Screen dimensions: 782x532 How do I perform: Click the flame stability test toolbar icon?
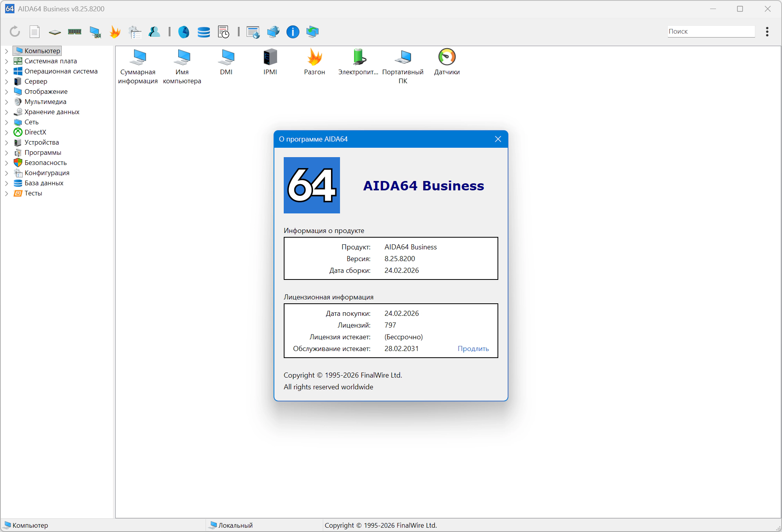pos(115,32)
